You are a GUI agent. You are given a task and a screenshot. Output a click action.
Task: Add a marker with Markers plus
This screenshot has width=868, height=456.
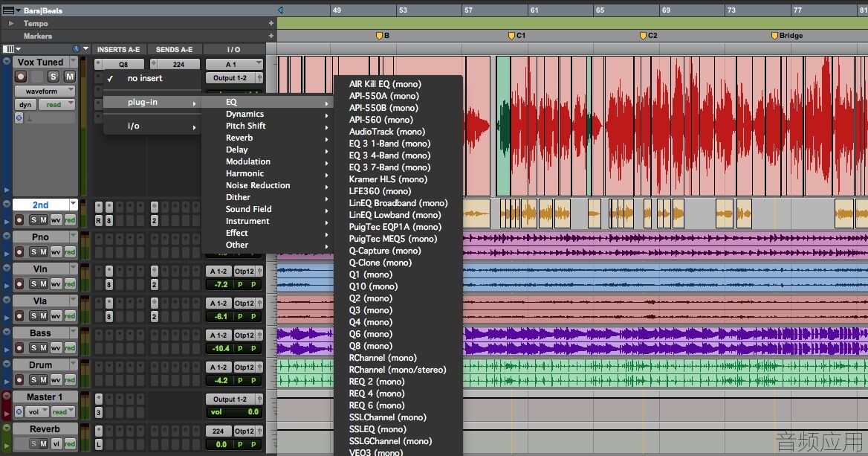click(271, 36)
